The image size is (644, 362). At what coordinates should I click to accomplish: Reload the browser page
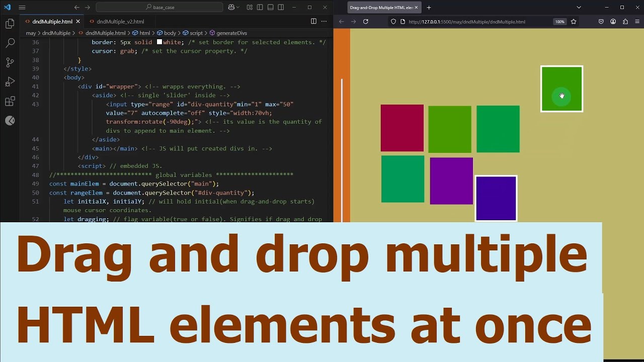(366, 22)
